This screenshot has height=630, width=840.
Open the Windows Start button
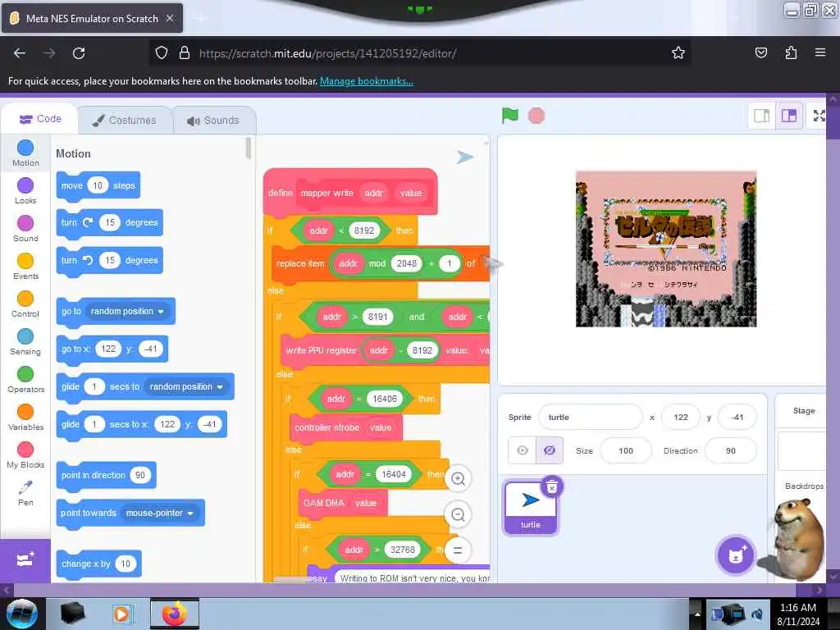point(21,614)
